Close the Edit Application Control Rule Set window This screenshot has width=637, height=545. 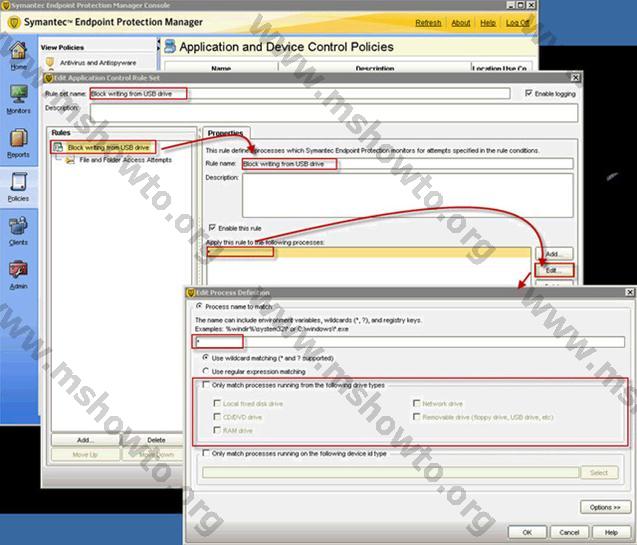tap(575, 77)
